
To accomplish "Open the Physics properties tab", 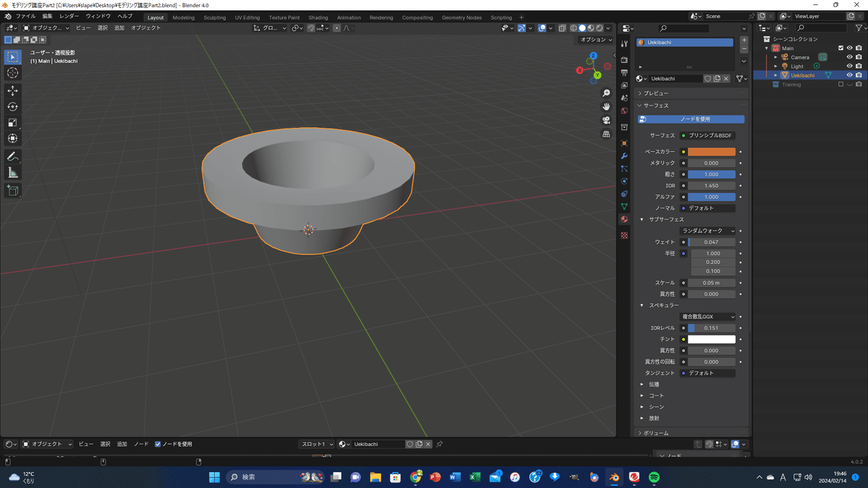I will tap(624, 181).
